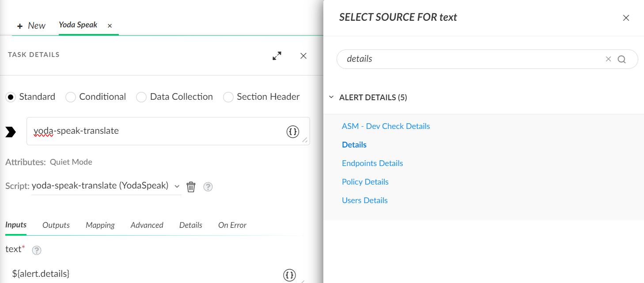Open the Advanced tab
Viewport: 644px width, 283px height.
coord(147,225)
